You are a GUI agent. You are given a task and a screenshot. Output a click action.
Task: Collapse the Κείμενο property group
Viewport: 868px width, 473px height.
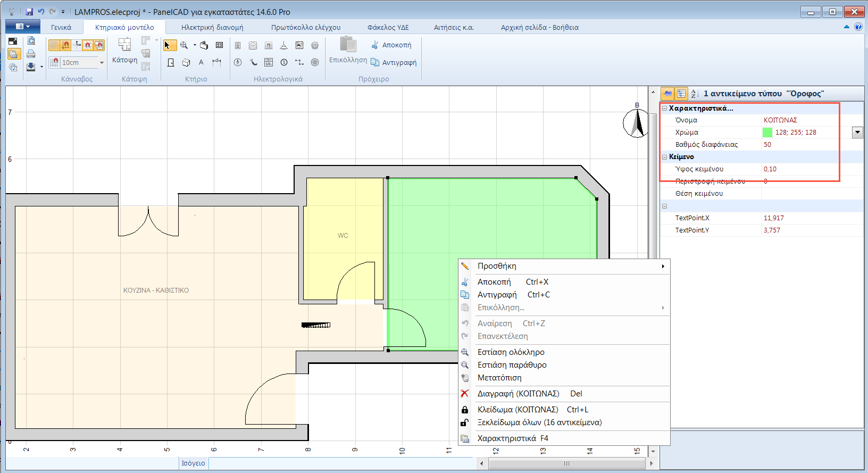point(664,157)
